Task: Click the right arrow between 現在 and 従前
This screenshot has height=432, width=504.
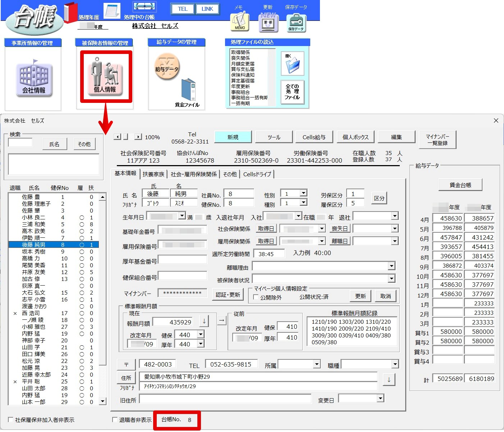Action: point(222,320)
